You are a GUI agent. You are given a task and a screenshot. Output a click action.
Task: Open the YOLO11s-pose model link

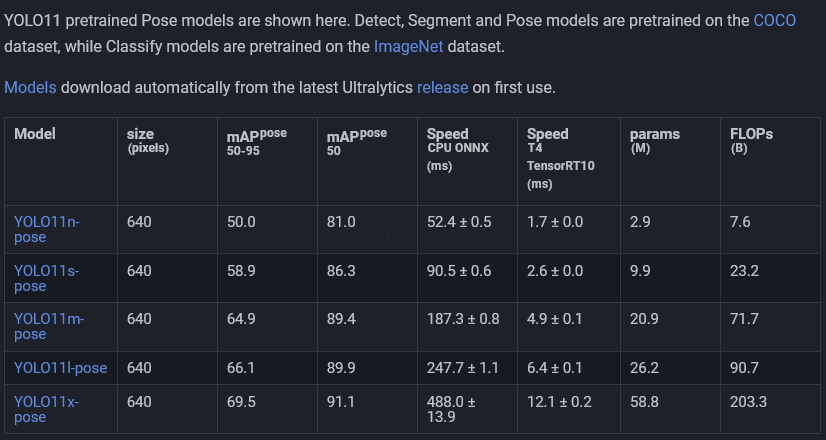point(46,278)
